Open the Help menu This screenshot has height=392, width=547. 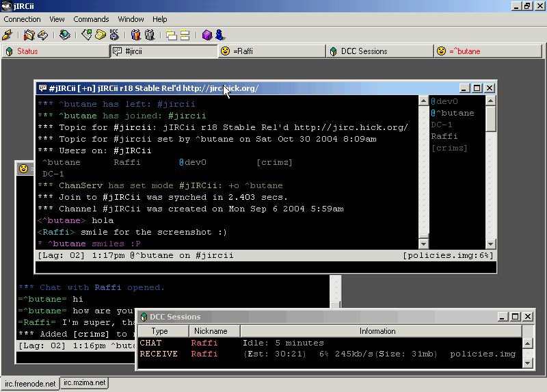160,19
